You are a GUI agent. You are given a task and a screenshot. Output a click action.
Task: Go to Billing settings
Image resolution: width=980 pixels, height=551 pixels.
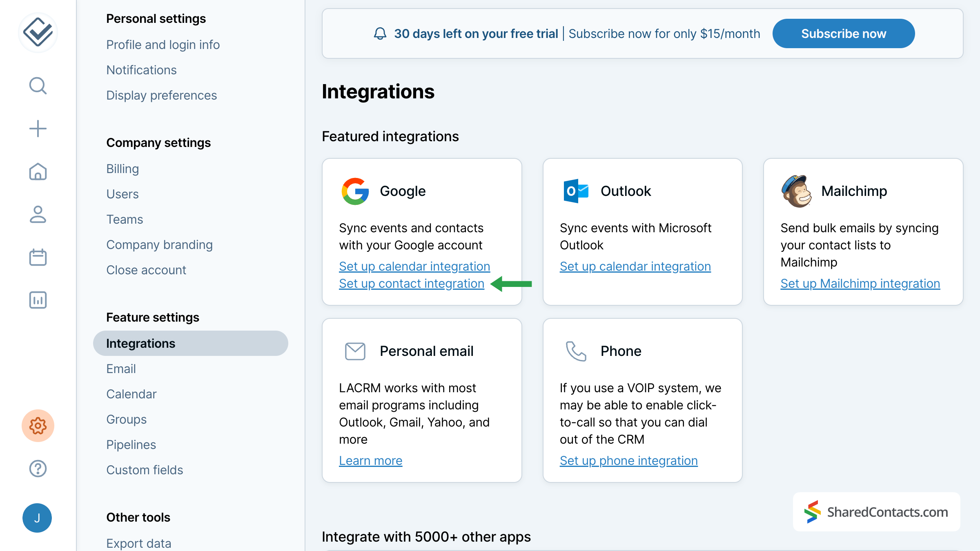(x=122, y=169)
